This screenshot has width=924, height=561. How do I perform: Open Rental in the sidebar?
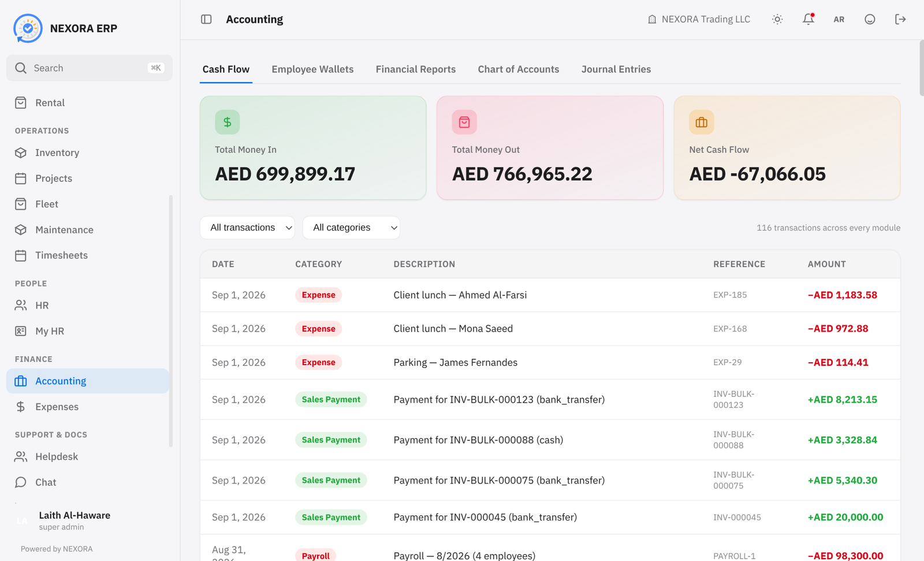click(x=88, y=103)
